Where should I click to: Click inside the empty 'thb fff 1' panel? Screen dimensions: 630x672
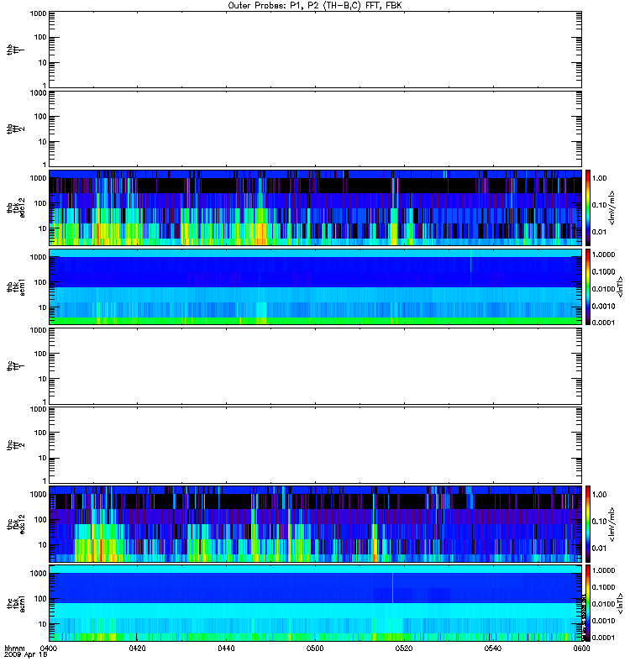click(316, 50)
